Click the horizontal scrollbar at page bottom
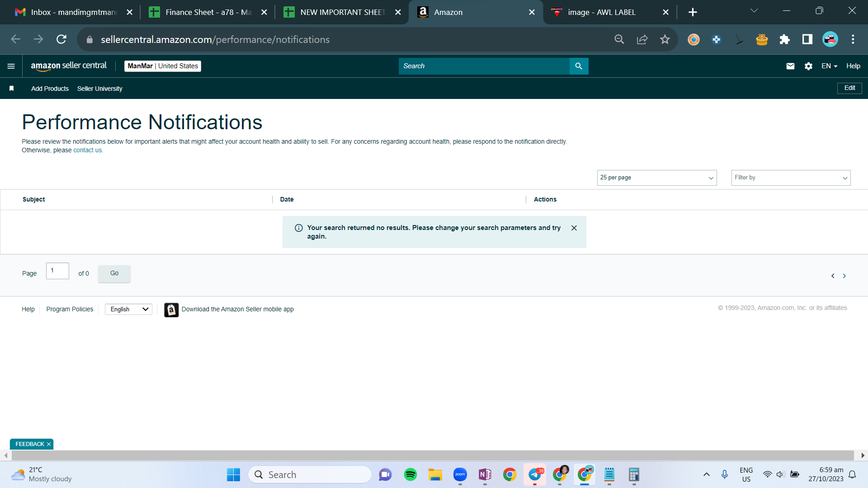The image size is (868, 488). pos(433,455)
